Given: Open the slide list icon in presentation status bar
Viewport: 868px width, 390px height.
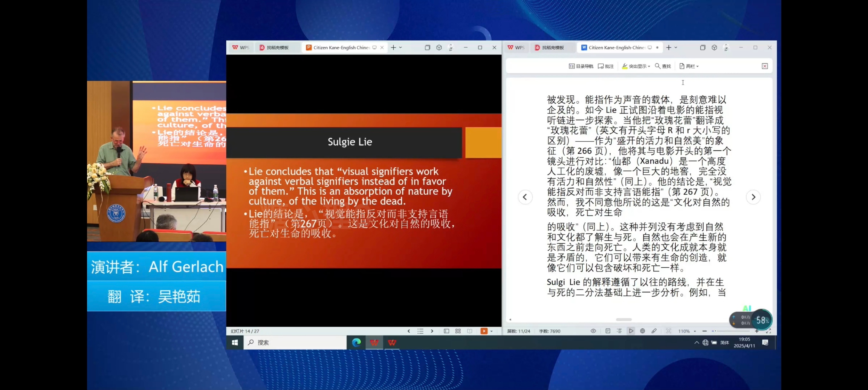Looking at the screenshot, I should point(420,331).
